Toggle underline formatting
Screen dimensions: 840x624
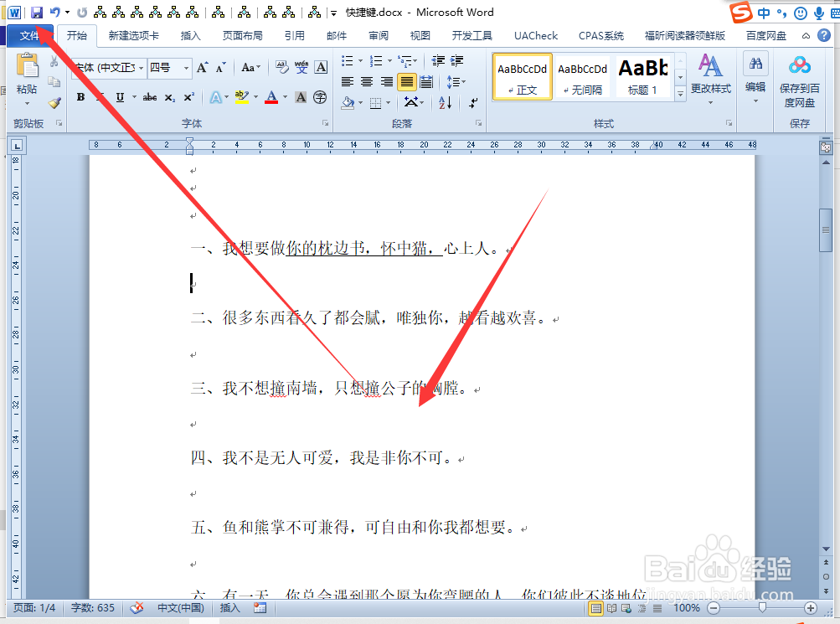tap(120, 97)
